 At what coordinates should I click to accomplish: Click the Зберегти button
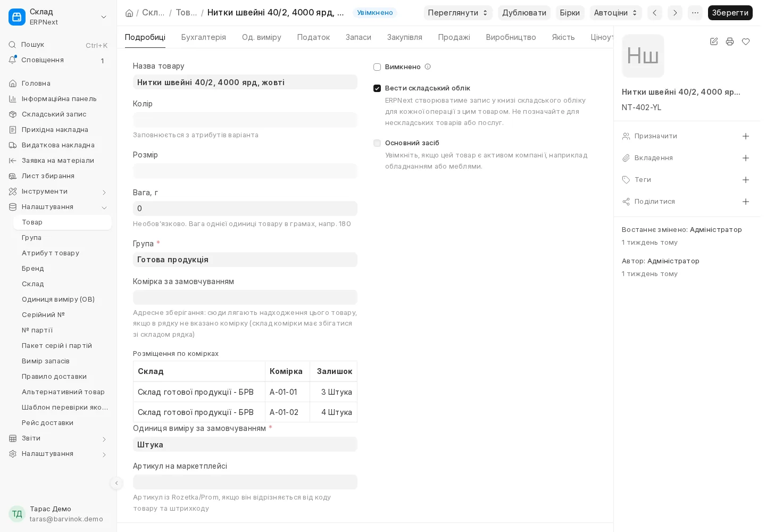click(x=730, y=13)
